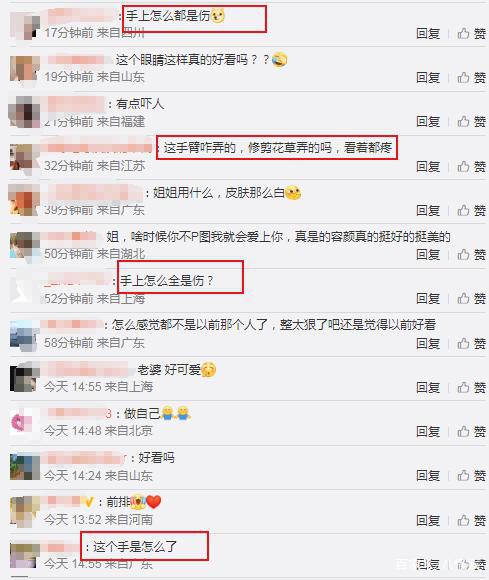Like the 老婆 好可爱 comment
This screenshot has height=580, width=489.
(471, 387)
